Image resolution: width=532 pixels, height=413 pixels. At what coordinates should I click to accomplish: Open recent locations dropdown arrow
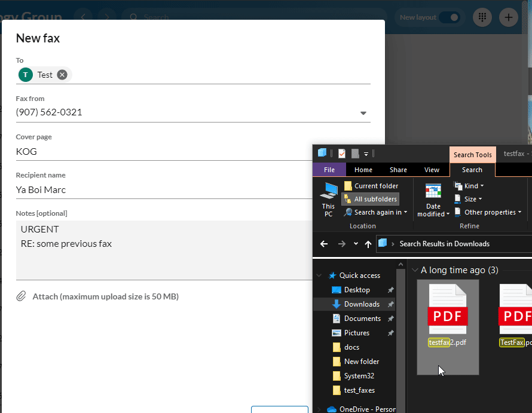pyautogui.click(x=356, y=244)
